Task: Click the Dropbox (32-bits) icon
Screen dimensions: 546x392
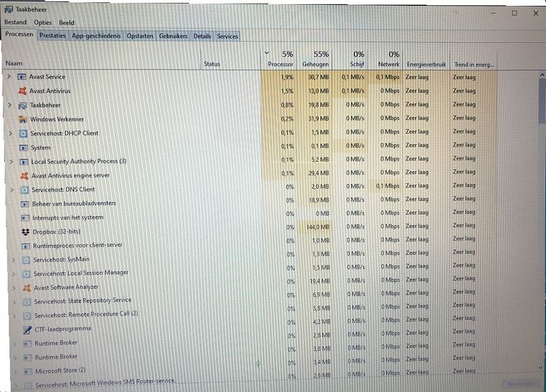Action: tap(25, 232)
